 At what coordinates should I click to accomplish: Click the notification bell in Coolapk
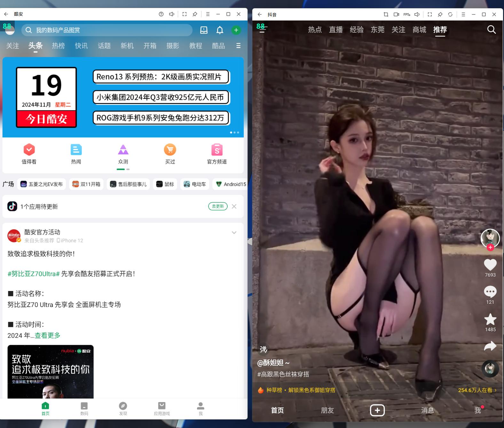220,30
